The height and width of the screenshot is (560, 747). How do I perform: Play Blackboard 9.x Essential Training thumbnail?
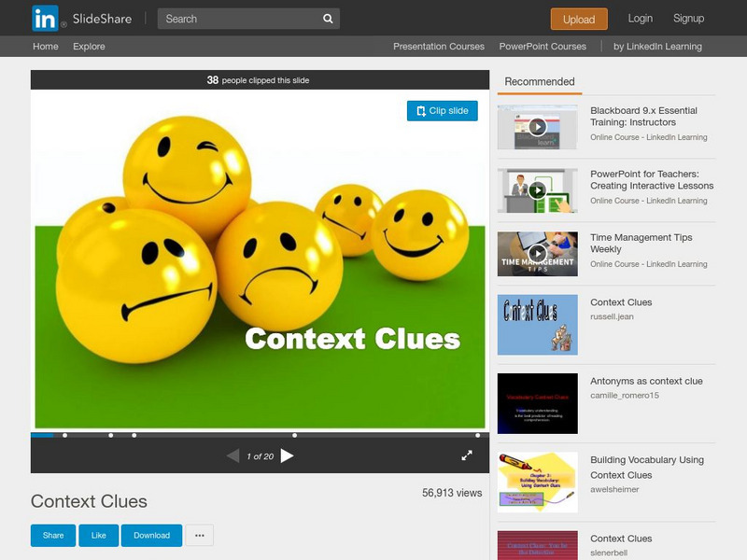[538, 127]
